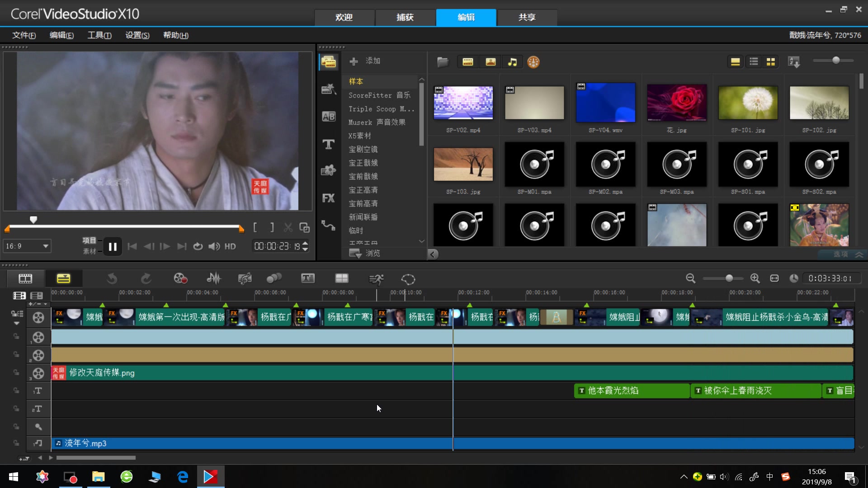
Task: Open the Media library panel
Action: coord(329,62)
